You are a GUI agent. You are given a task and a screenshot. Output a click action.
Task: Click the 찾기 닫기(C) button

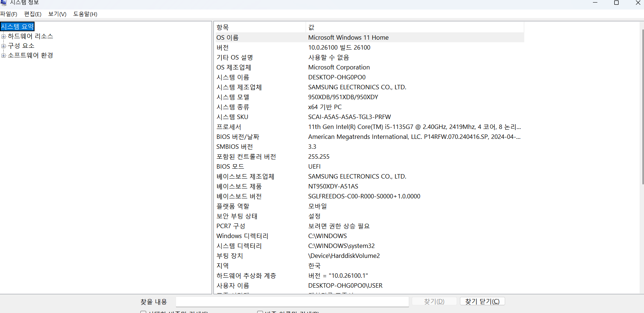pyautogui.click(x=482, y=301)
